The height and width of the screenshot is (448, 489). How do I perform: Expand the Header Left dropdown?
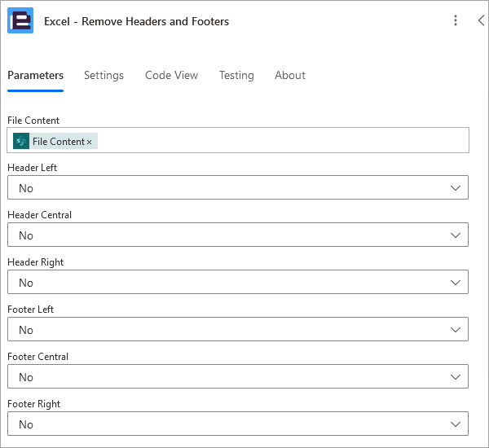tap(238, 188)
